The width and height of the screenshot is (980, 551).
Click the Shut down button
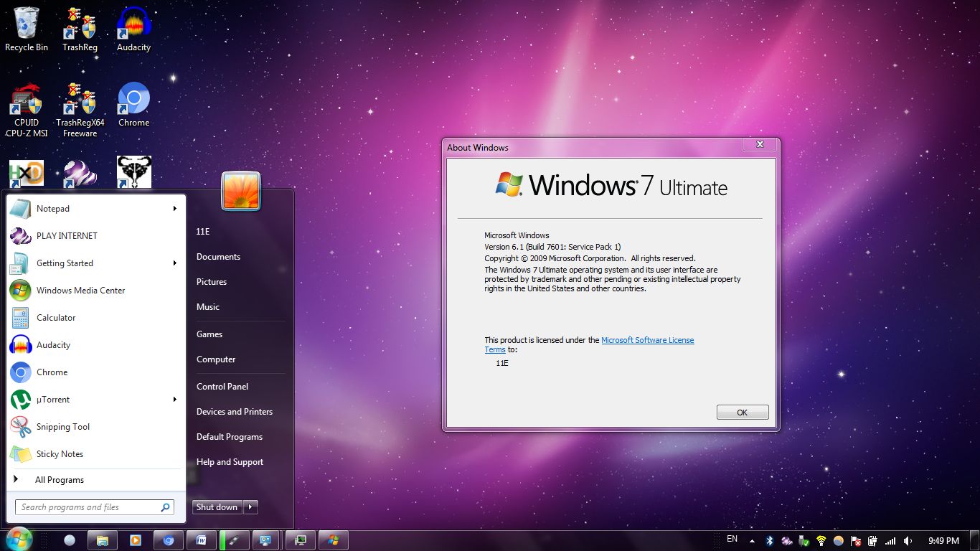(x=217, y=507)
